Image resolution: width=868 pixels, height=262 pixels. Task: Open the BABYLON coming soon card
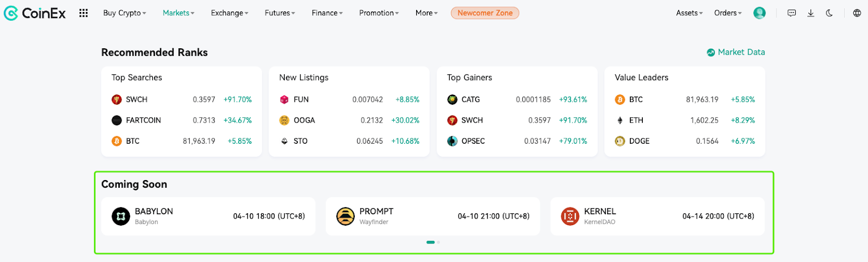208,216
